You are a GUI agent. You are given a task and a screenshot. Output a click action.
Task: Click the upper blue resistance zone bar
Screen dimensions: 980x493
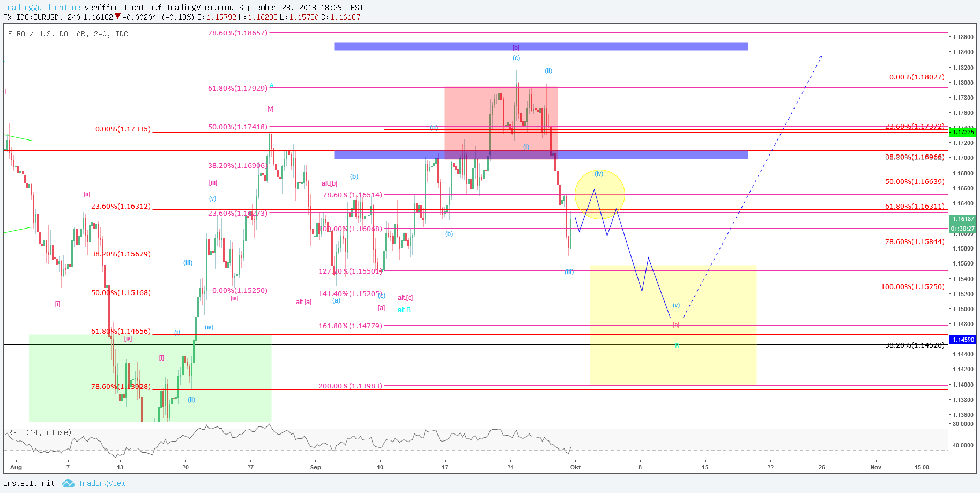(541, 47)
